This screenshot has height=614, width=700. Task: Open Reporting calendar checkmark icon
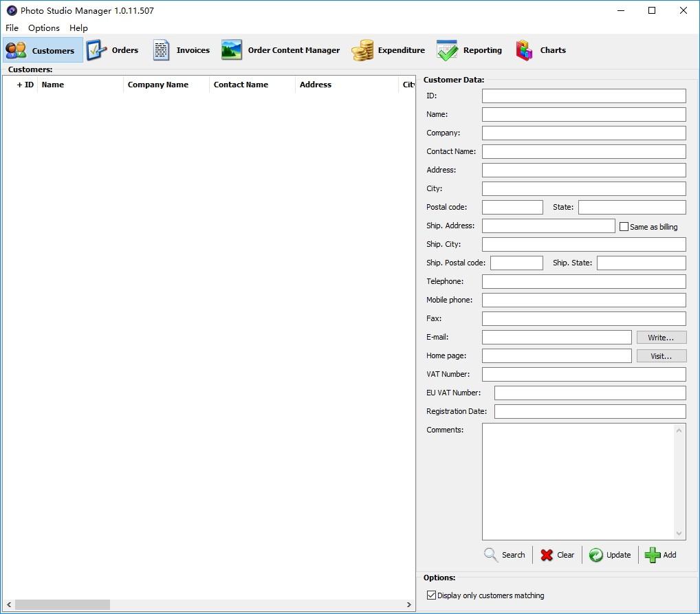coord(447,50)
